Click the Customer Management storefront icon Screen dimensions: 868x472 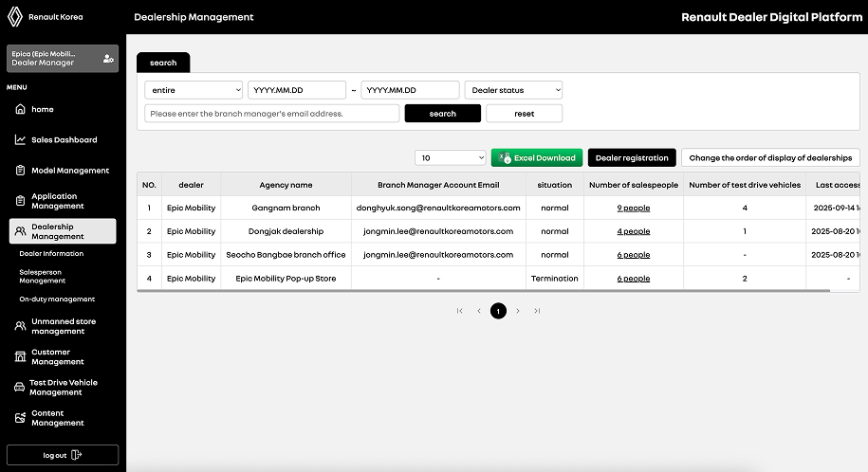click(20, 356)
